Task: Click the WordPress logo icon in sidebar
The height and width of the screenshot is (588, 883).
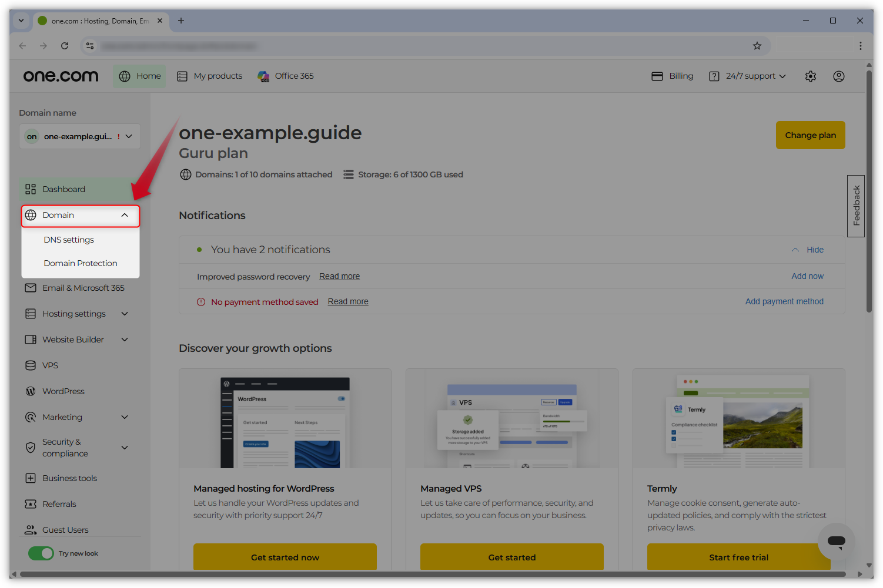Action: click(31, 391)
